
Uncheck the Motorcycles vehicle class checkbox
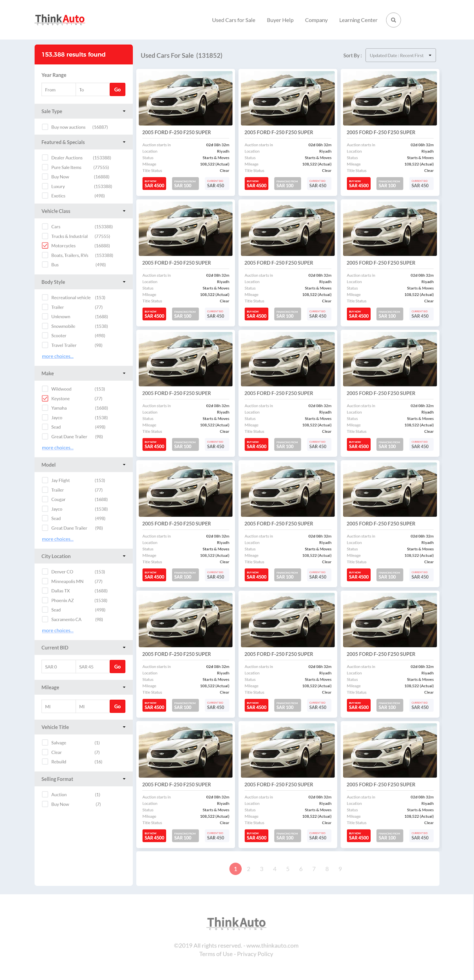click(x=45, y=246)
